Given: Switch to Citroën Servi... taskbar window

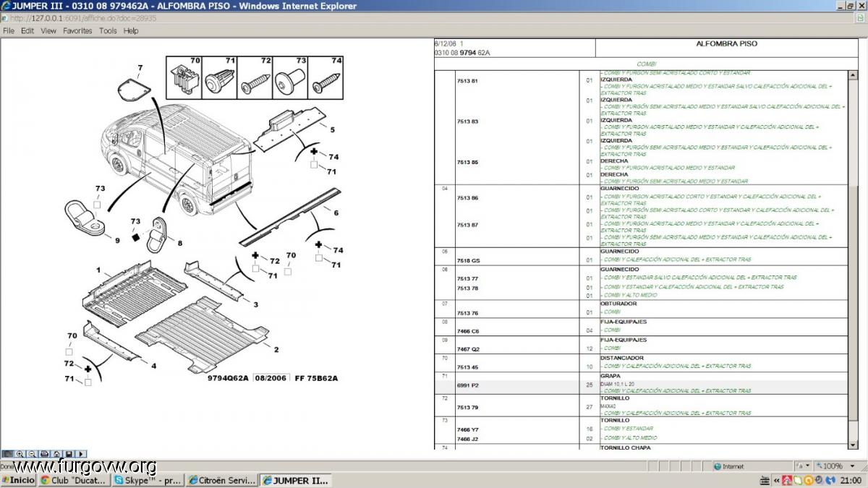Looking at the screenshot, I should pyautogui.click(x=222, y=480).
